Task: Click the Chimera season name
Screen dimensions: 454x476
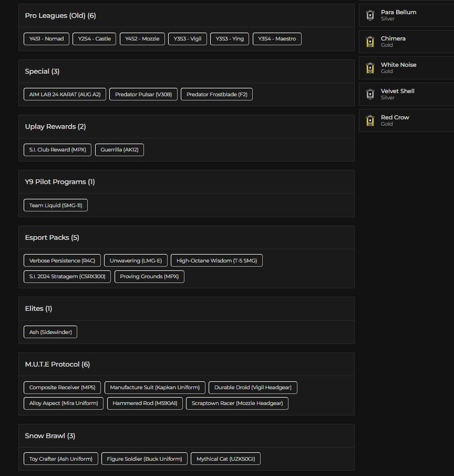Action: (x=393, y=38)
